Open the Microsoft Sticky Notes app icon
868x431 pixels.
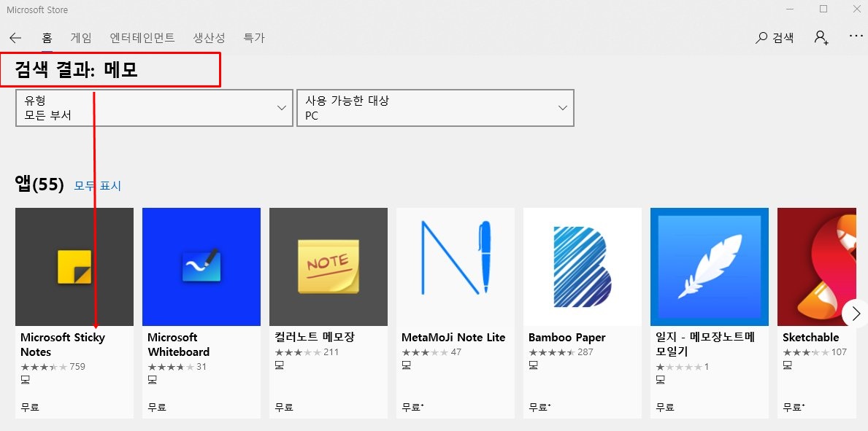74,267
